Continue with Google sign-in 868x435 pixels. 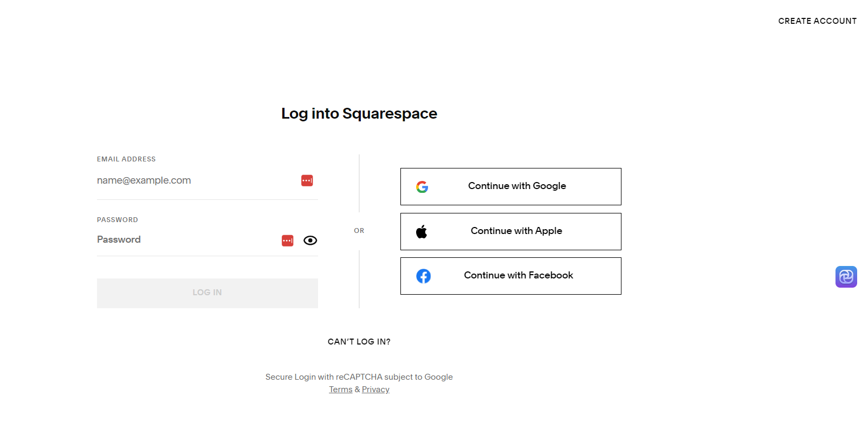[x=511, y=186]
